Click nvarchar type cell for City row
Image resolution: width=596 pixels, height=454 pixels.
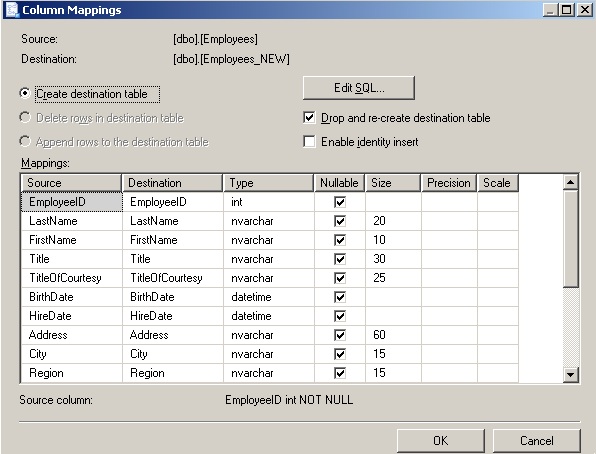(269, 354)
